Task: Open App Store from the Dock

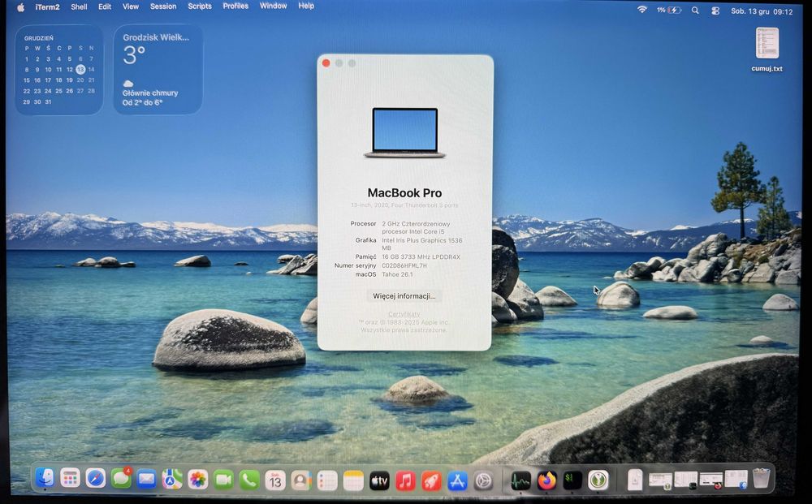Action: [x=457, y=481]
